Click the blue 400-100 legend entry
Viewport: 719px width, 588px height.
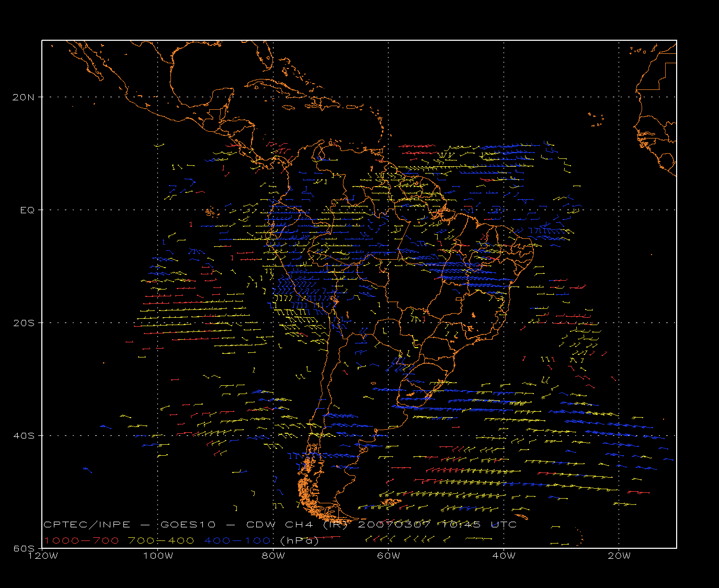point(237,540)
